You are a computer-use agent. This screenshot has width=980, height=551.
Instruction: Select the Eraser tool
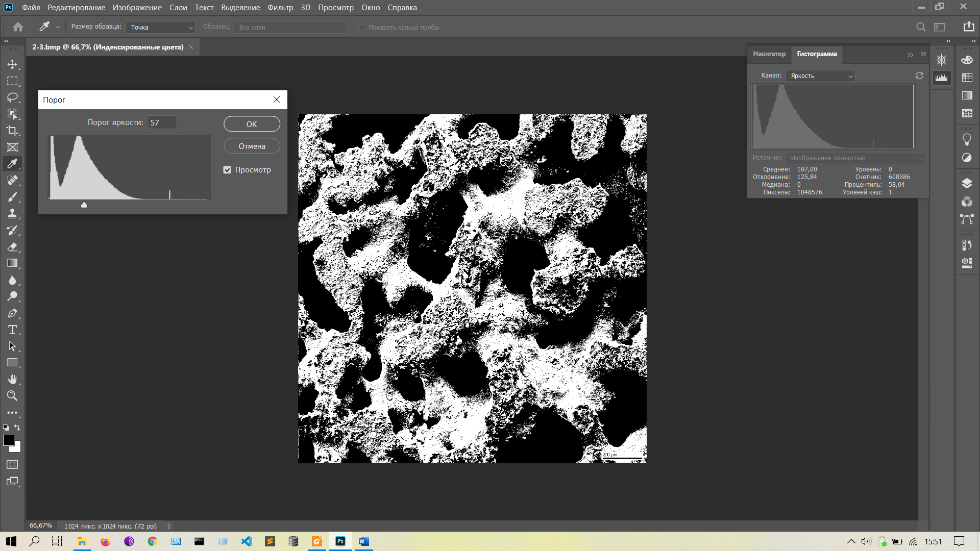click(x=12, y=247)
